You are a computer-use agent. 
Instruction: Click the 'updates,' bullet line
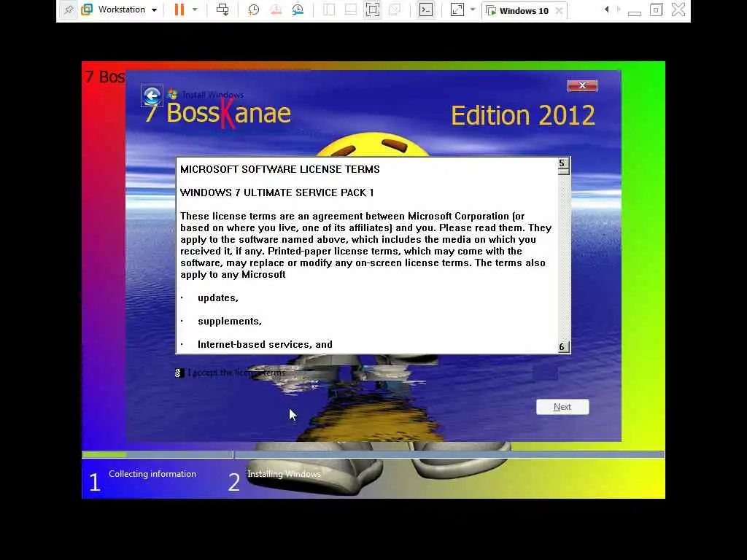coord(217,298)
